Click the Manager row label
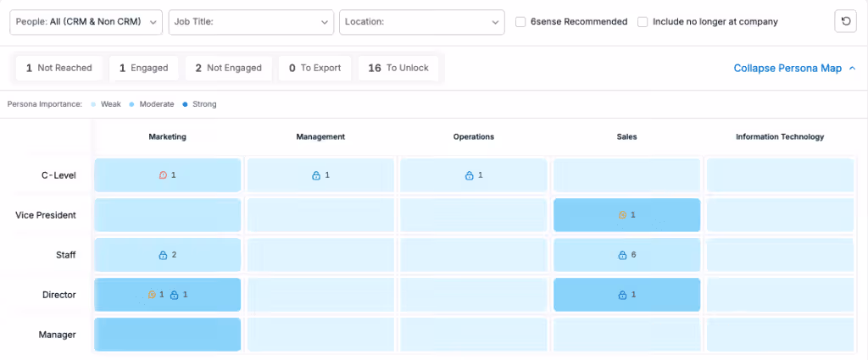The image size is (868, 360). [57, 335]
